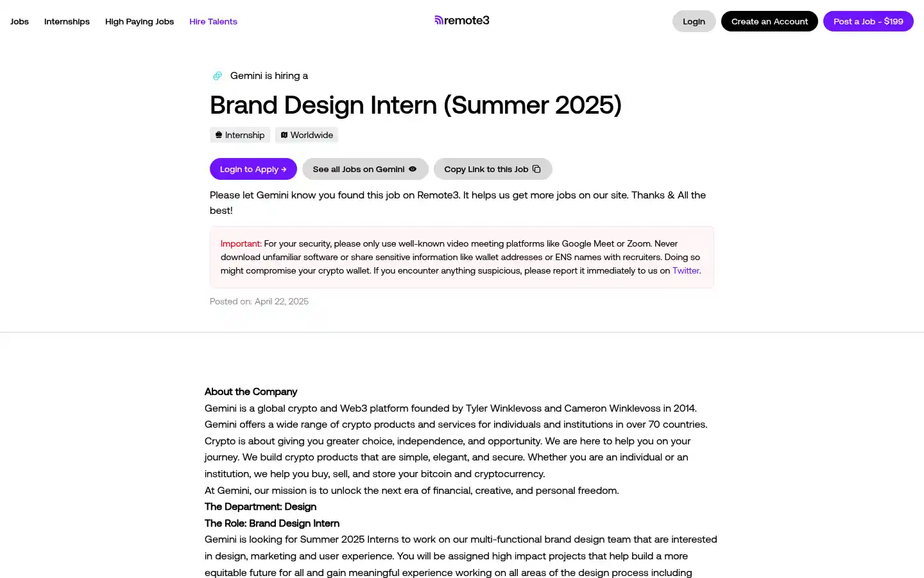This screenshot has height=578, width=924.
Task: Click the map icon on the Worldwide badge
Action: 284,135
